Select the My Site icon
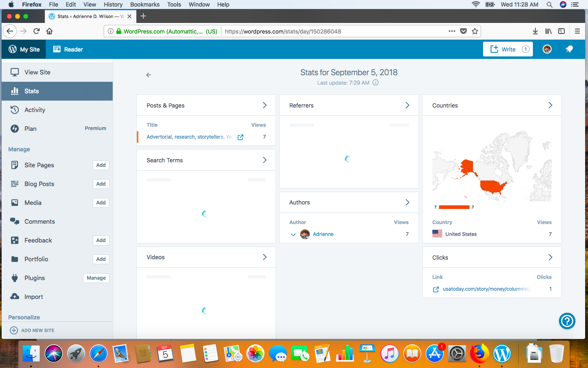 [13, 49]
